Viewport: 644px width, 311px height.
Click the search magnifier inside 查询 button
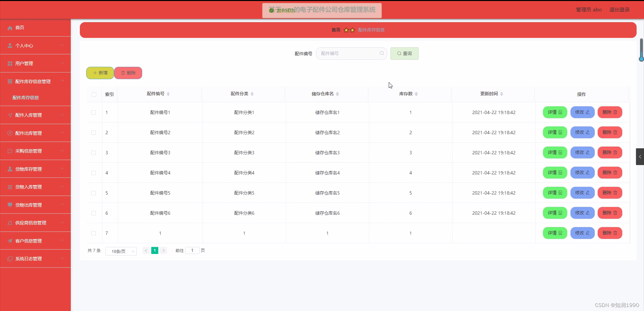coord(398,53)
